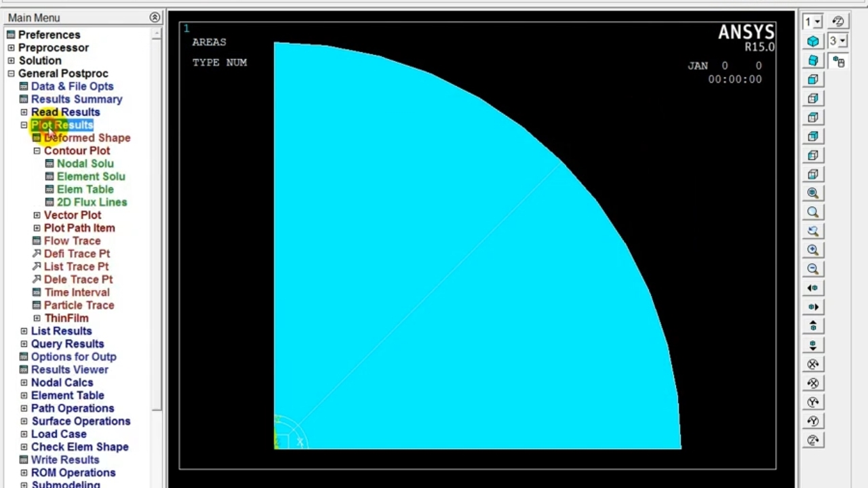Pan the model up with arrow icon
The image size is (868, 488).
(x=813, y=326)
